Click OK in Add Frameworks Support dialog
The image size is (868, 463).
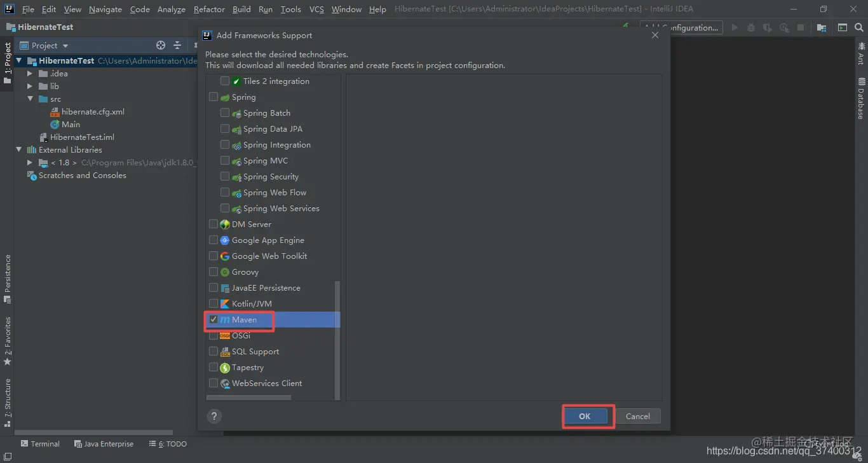tap(585, 416)
